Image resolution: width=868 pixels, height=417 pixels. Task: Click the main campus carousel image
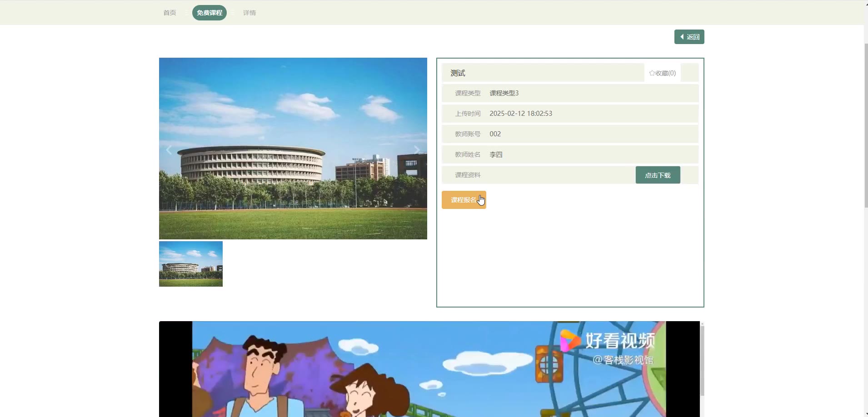point(293,149)
